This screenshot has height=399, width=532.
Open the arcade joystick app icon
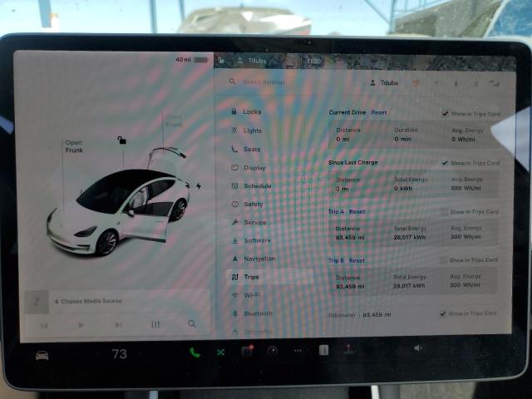[x=348, y=349]
